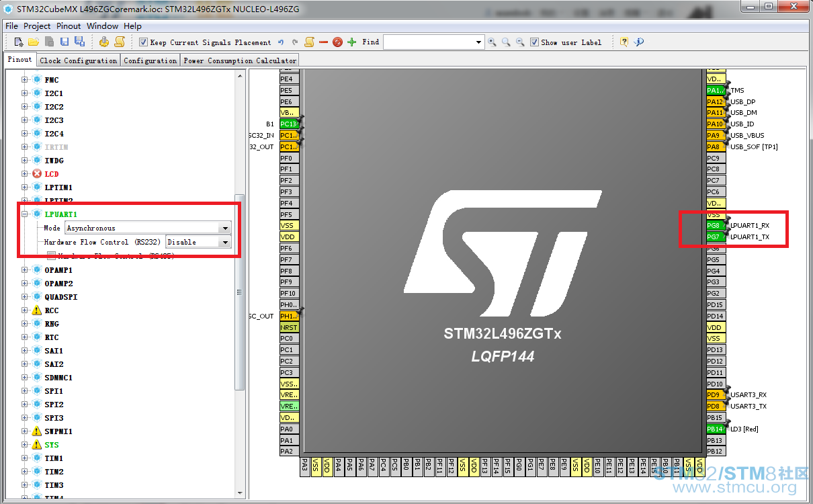
Task: Click the Open Project folder icon
Action: coord(34,42)
